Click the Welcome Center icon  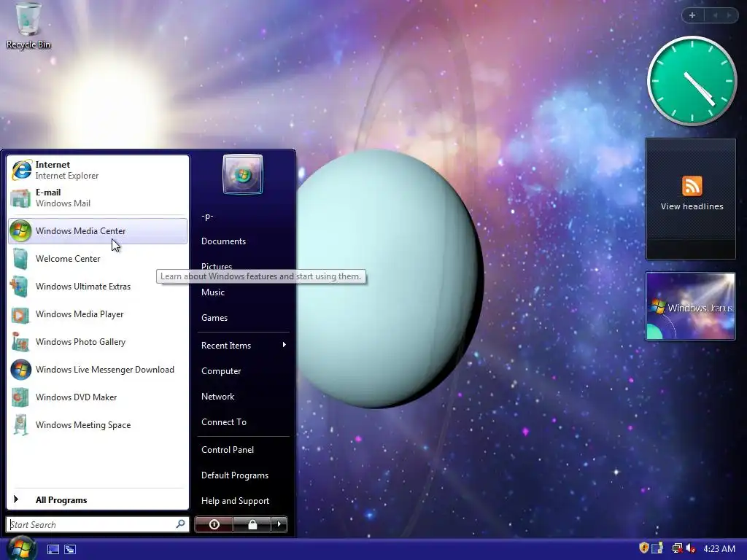point(20,259)
